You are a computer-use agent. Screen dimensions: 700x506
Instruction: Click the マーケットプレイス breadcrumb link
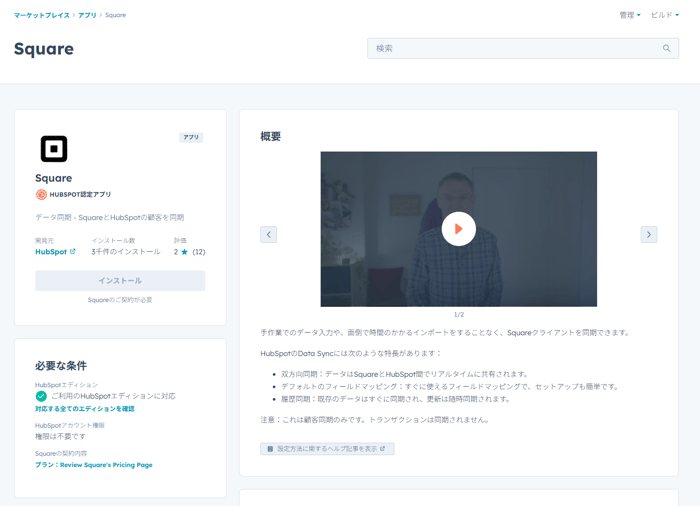(41, 15)
